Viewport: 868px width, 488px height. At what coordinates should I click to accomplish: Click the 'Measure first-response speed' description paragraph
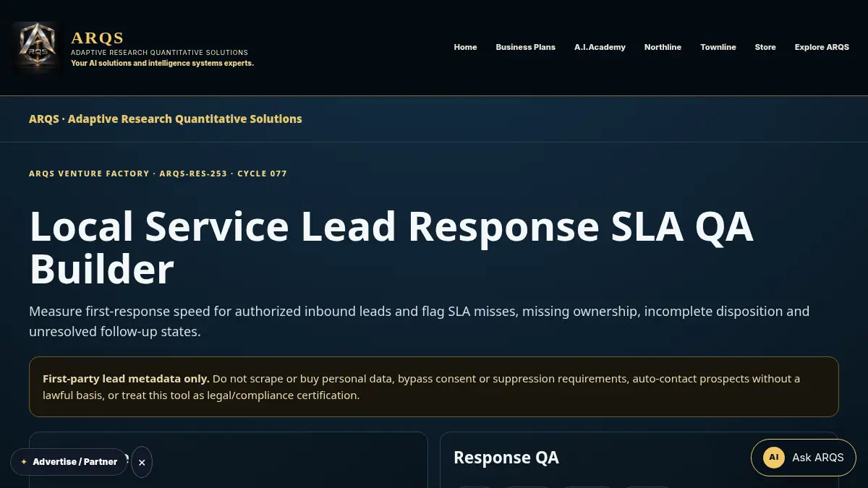click(420, 322)
